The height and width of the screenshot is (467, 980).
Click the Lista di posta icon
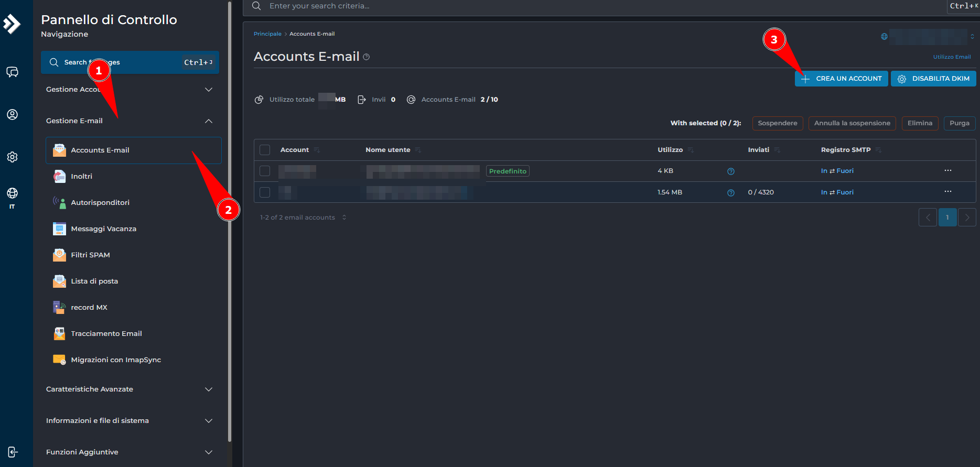click(59, 281)
